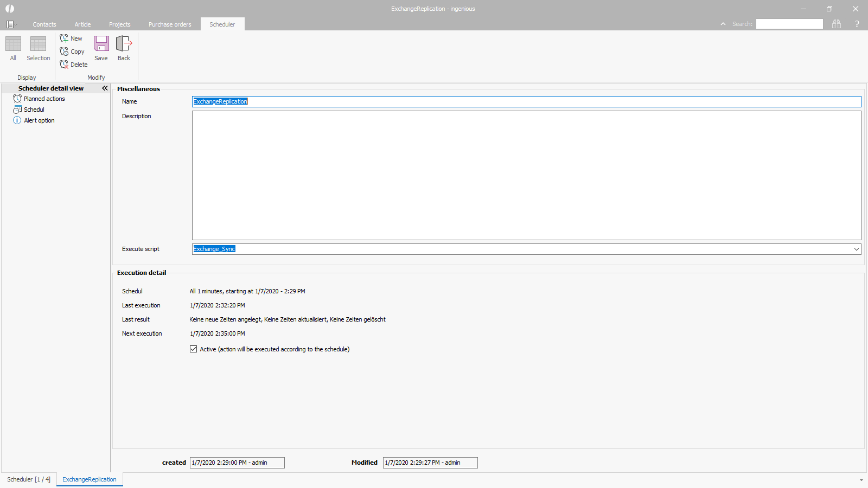Expand the Execute script dropdown
Image resolution: width=868 pixels, height=488 pixels.
856,249
